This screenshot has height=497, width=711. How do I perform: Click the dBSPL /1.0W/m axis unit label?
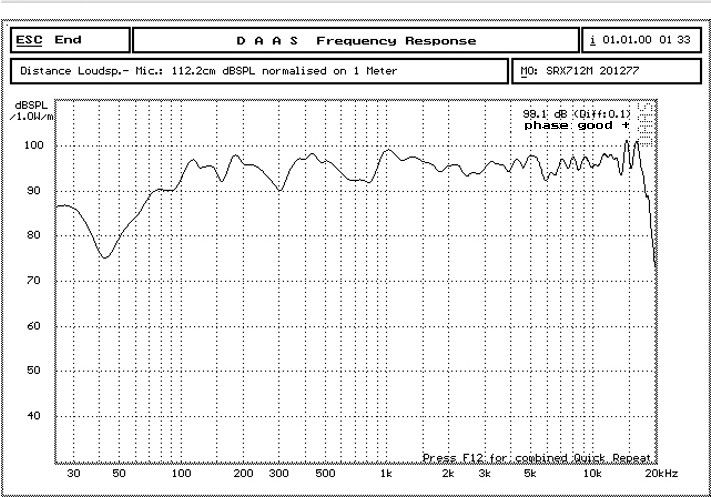tap(31, 111)
